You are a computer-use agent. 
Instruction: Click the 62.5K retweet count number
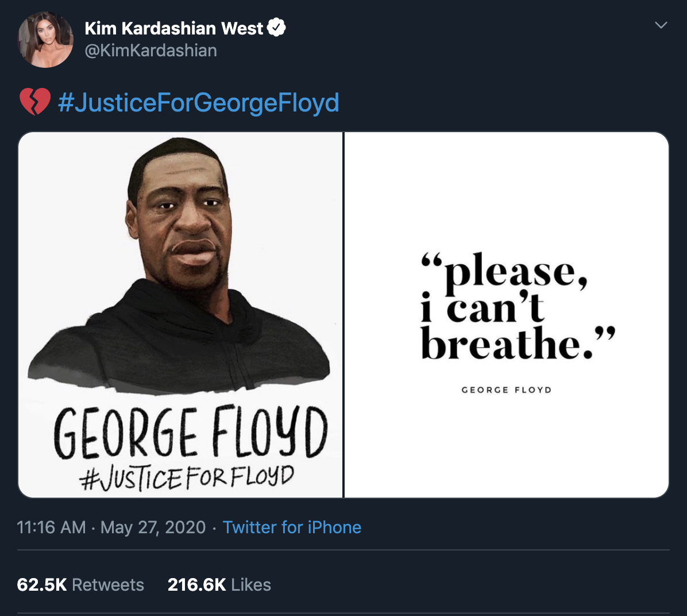tap(42, 584)
